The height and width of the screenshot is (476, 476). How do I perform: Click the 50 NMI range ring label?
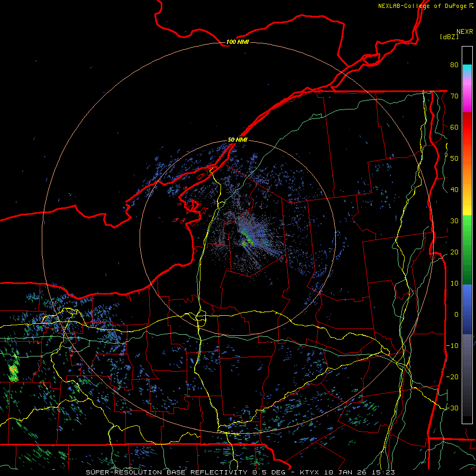click(237, 140)
